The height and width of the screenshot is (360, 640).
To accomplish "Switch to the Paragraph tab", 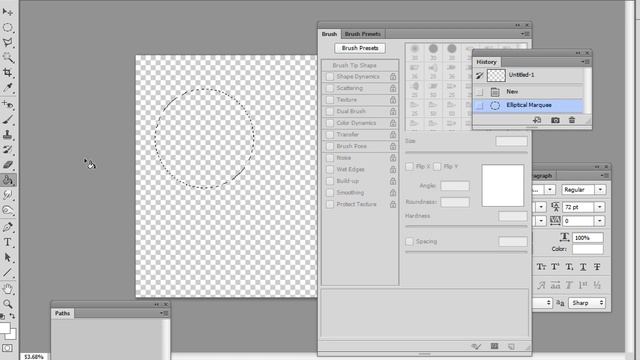I will click(x=542, y=176).
